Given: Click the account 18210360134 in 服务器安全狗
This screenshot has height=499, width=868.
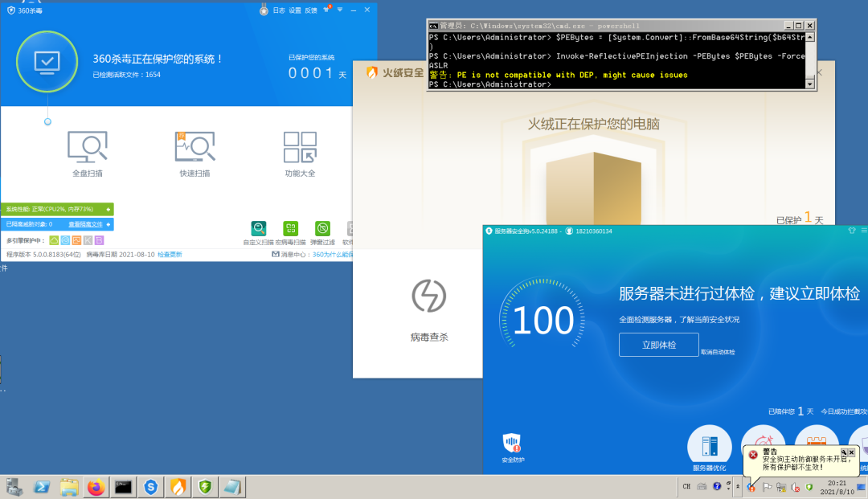Looking at the screenshot, I should 589,231.
